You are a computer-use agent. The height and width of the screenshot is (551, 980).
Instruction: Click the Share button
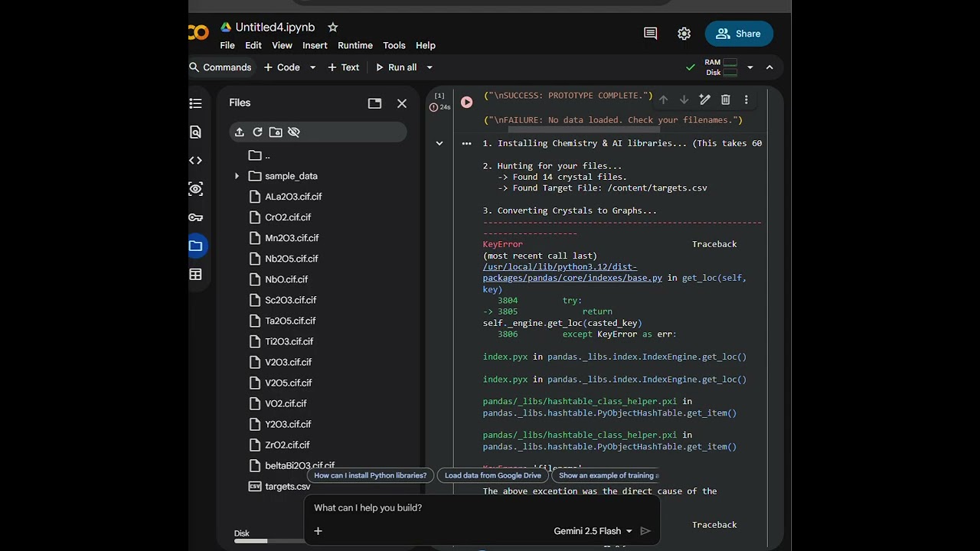pos(739,34)
